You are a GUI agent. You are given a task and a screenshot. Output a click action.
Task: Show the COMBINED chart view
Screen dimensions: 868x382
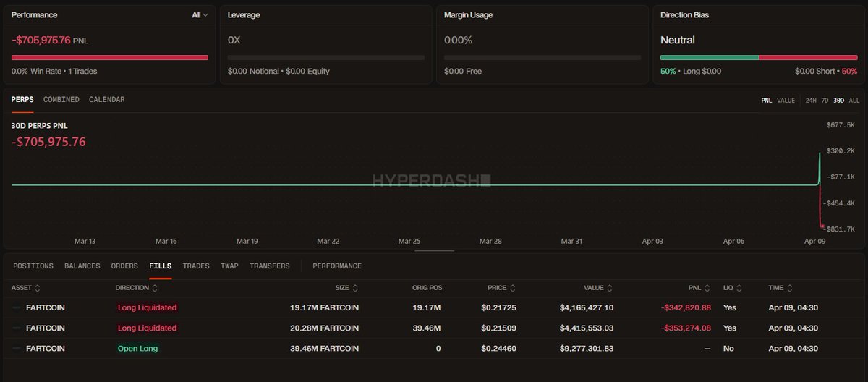(61, 100)
